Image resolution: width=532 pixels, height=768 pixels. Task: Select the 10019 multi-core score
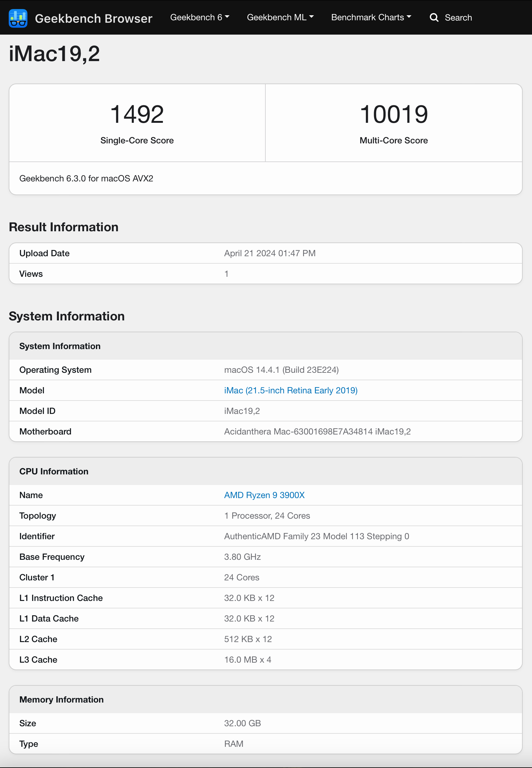[394, 114]
